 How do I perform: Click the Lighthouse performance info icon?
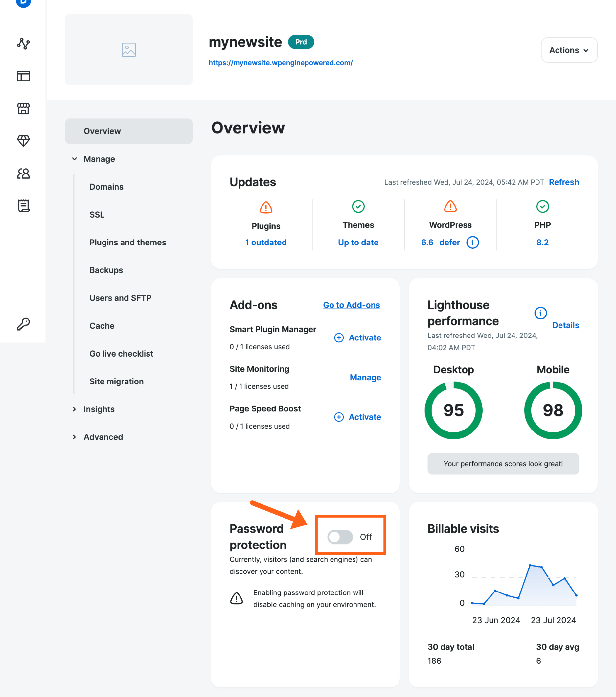pos(540,313)
